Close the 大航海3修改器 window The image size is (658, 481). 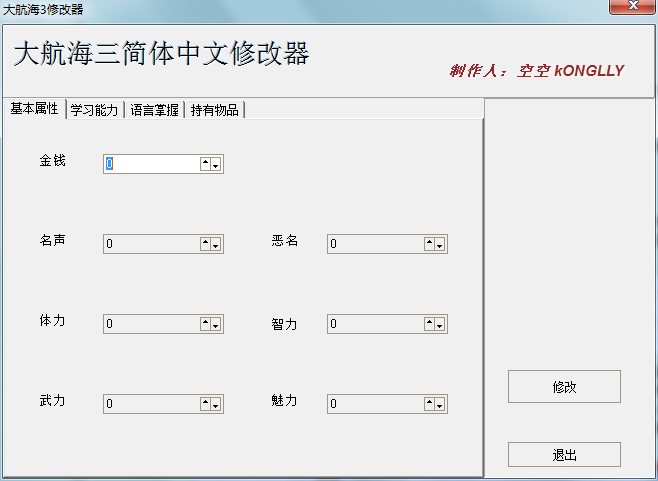coord(633,8)
